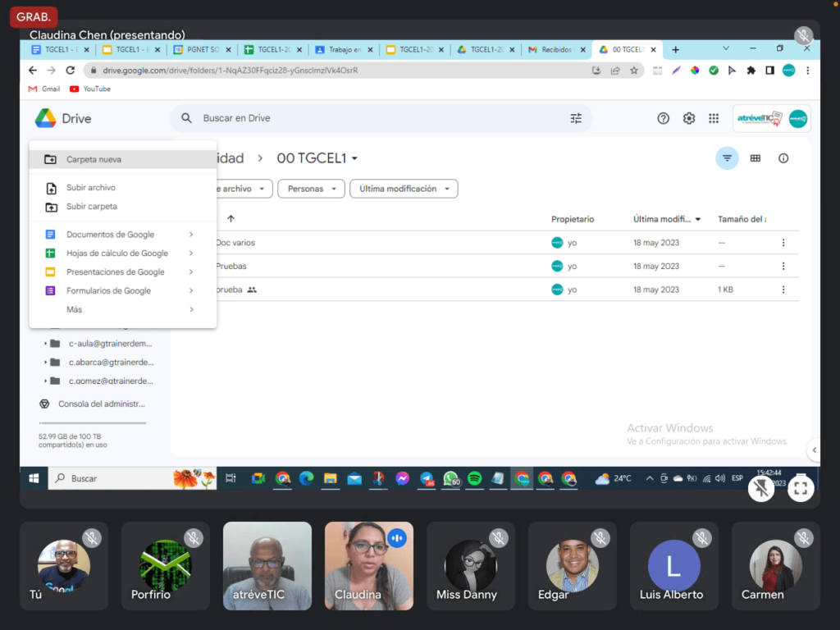
Task: Open Consola del administrador link
Action: tap(100, 404)
